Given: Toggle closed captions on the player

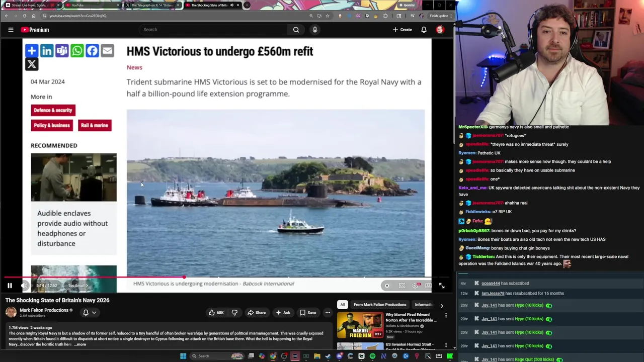Looking at the screenshot, I should [402, 286].
